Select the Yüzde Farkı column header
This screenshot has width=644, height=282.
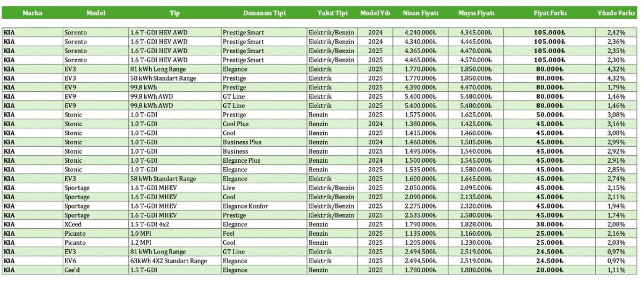click(x=616, y=12)
